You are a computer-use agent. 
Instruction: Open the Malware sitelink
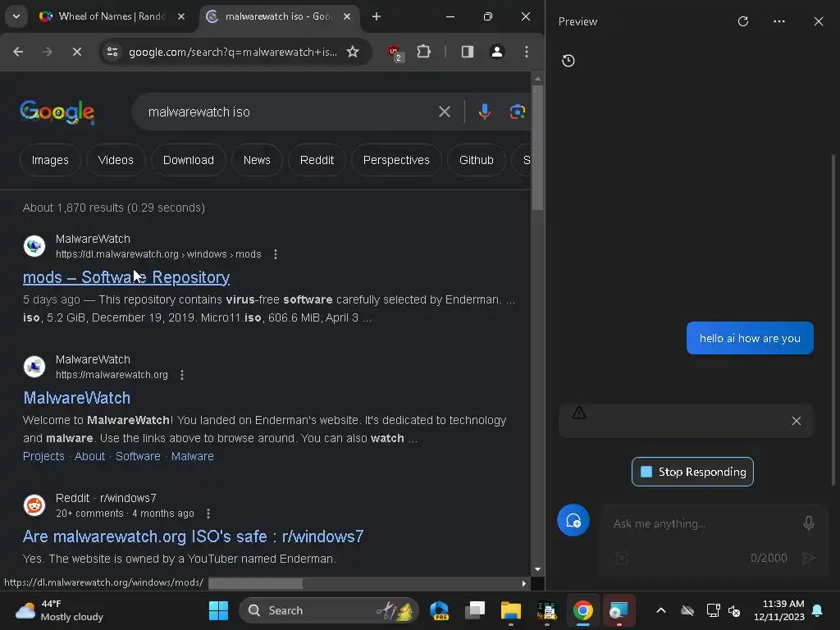192,456
